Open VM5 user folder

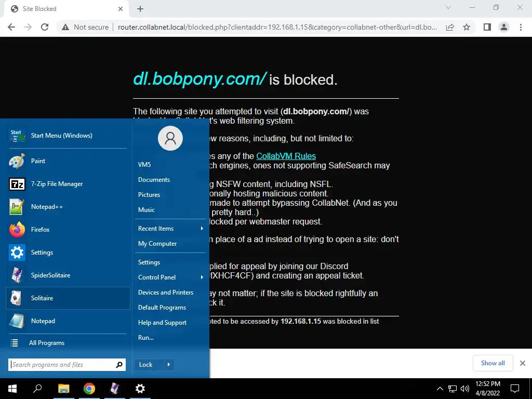(x=170, y=165)
